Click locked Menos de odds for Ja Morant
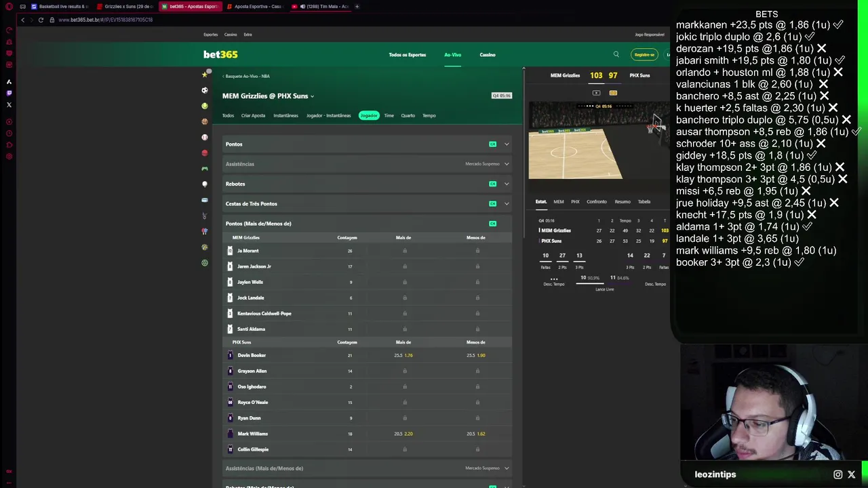Screen dimensions: 868x488 (x=477, y=251)
